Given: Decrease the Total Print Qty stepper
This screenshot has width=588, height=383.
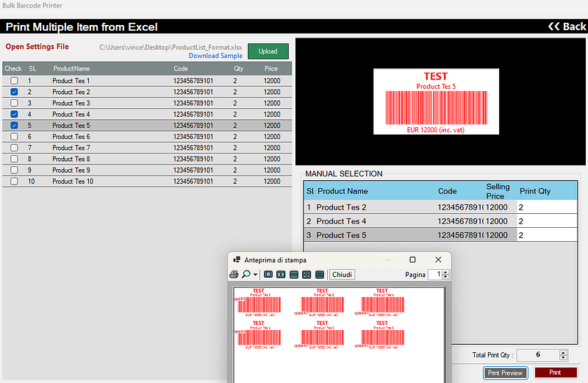Looking at the screenshot, I should pyautogui.click(x=563, y=357).
